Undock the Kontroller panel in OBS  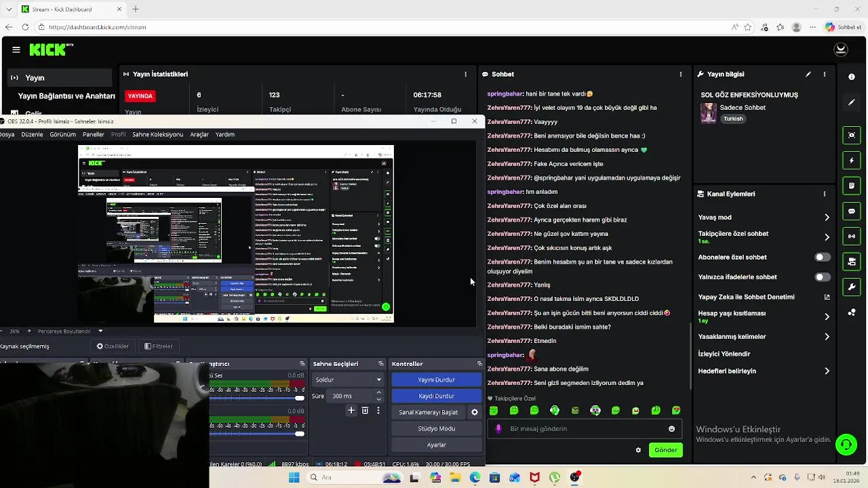pos(479,364)
